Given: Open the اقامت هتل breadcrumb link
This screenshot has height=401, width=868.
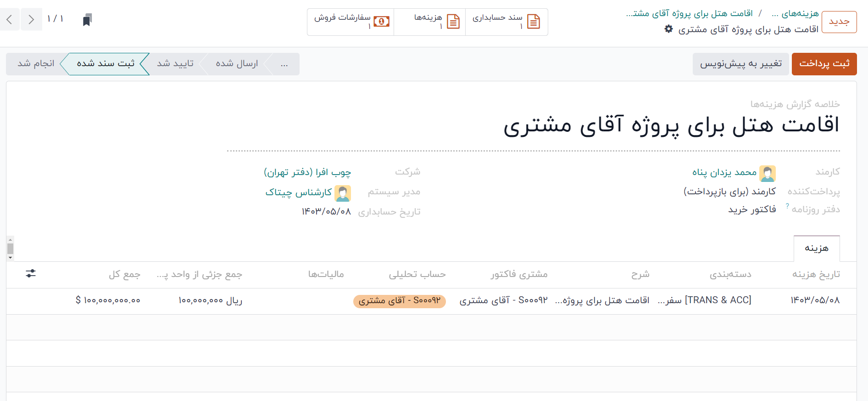Looking at the screenshot, I should [x=689, y=14].
